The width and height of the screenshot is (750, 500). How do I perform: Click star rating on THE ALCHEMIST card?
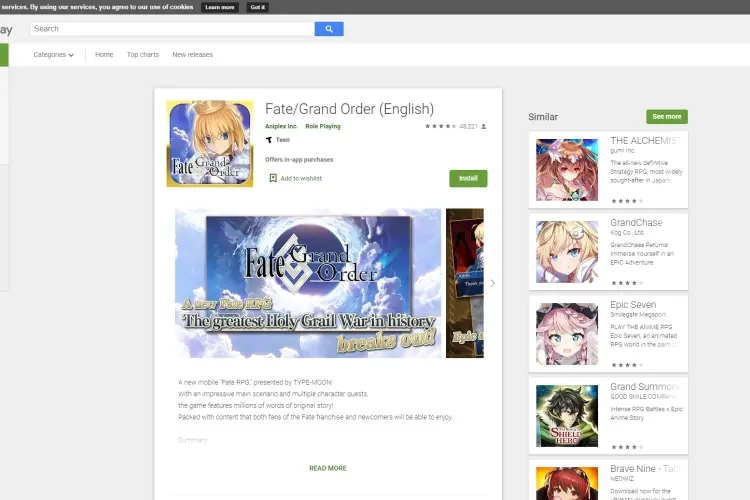(627, 201)
